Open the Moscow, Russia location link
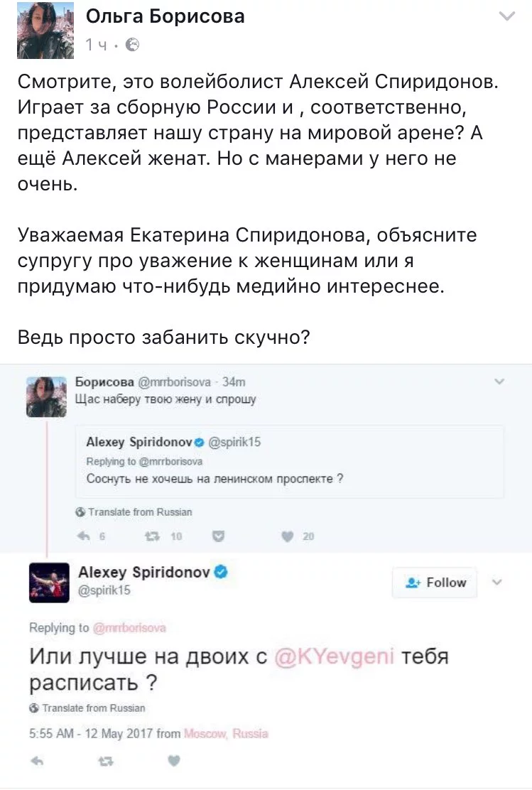The height and width of the screenshot is (790, 532). point(226,734)
